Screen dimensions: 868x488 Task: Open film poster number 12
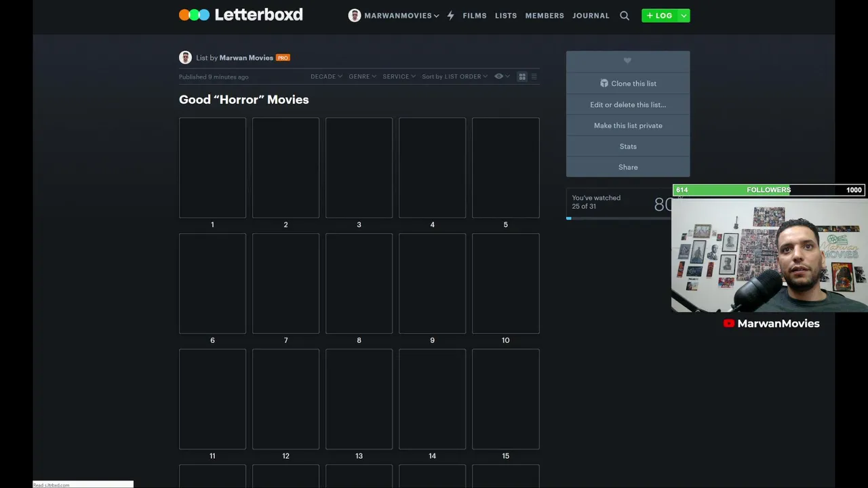point(285,399)
